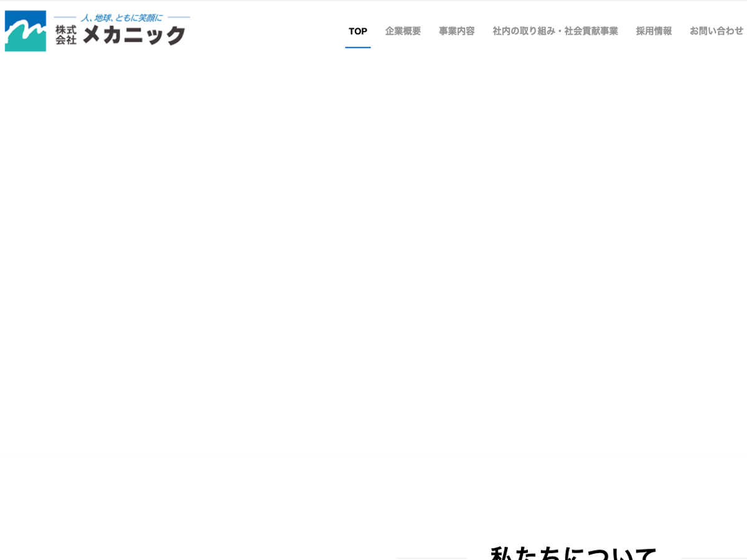Click the ク character ending the company name

(175, 35)
